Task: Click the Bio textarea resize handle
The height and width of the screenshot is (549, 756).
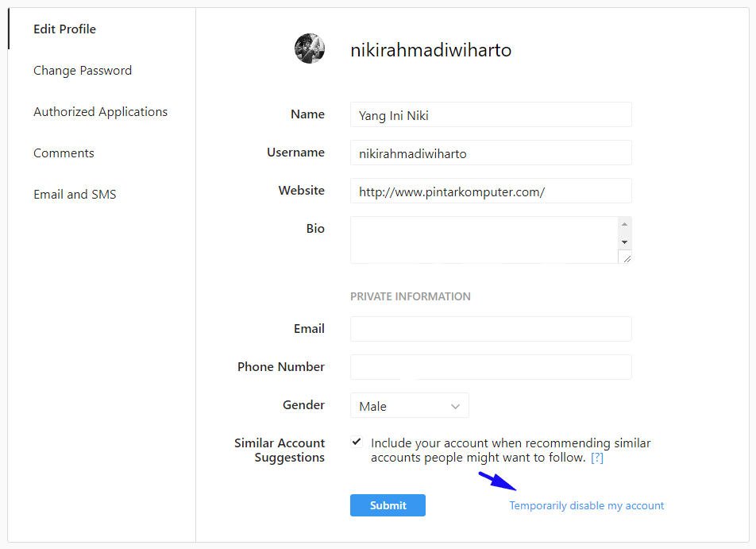Action: (x=627, y=258)
